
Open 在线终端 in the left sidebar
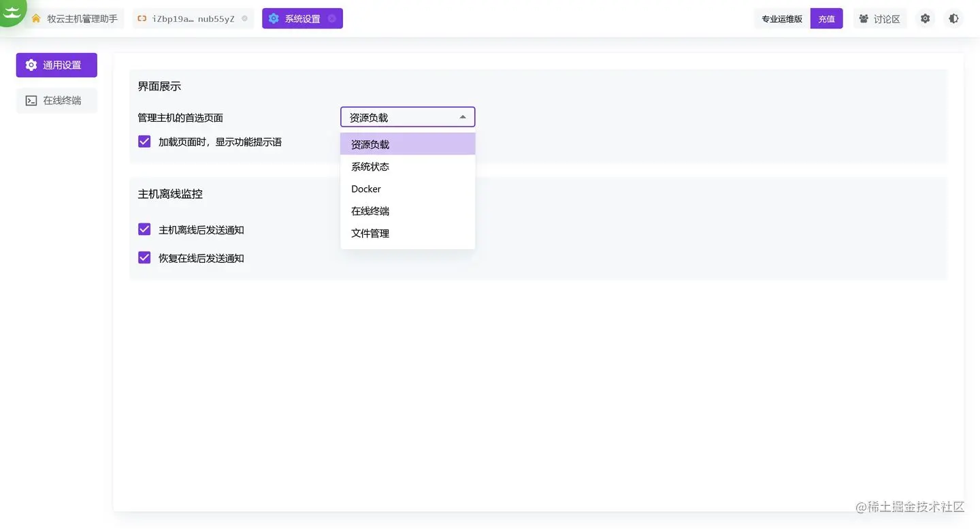[x=56, y=101]
